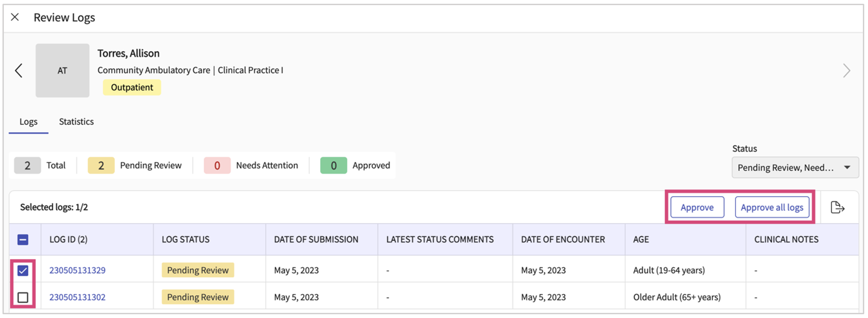
Task: Close the Review Logs panel
Action: click(x=15, y=17)
